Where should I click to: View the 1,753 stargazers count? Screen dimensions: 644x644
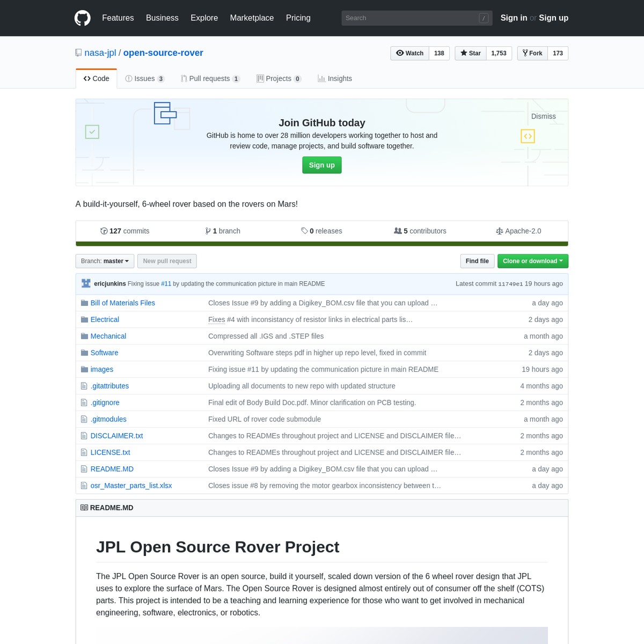(499, 53)
